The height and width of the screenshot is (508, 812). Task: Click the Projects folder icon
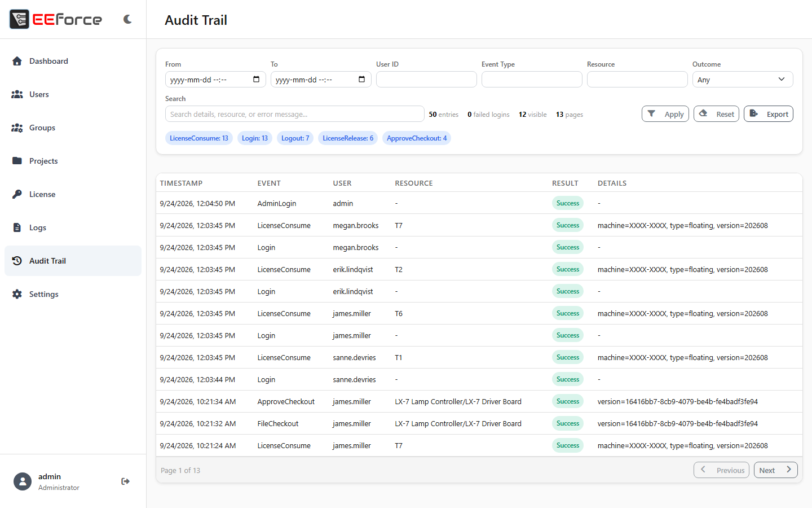(17, 161)
